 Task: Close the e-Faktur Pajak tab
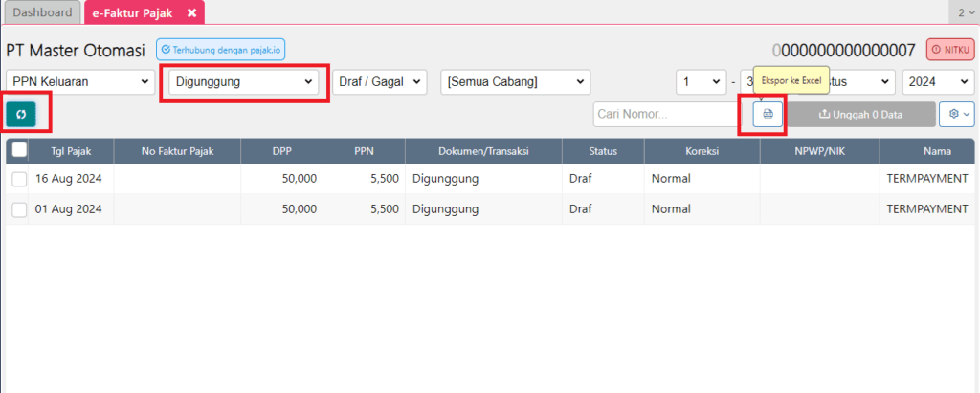tap(191, 12)
